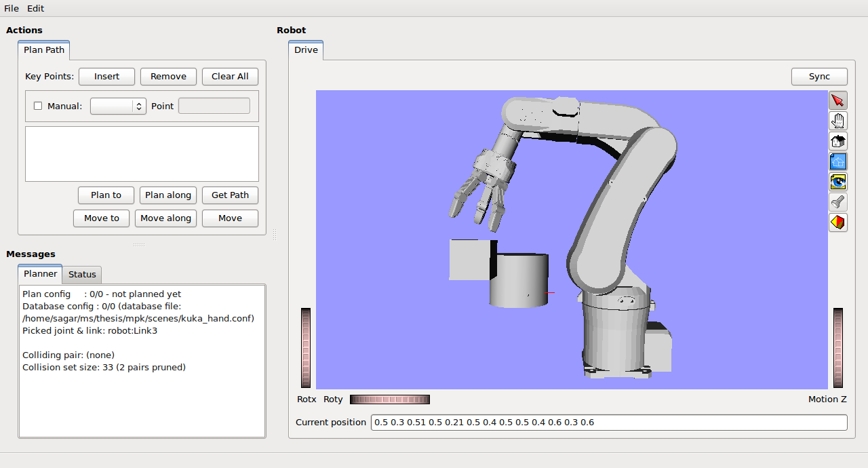Click the Roty horizontal thumbwheel
868x468 pixels.
[389, 399]
